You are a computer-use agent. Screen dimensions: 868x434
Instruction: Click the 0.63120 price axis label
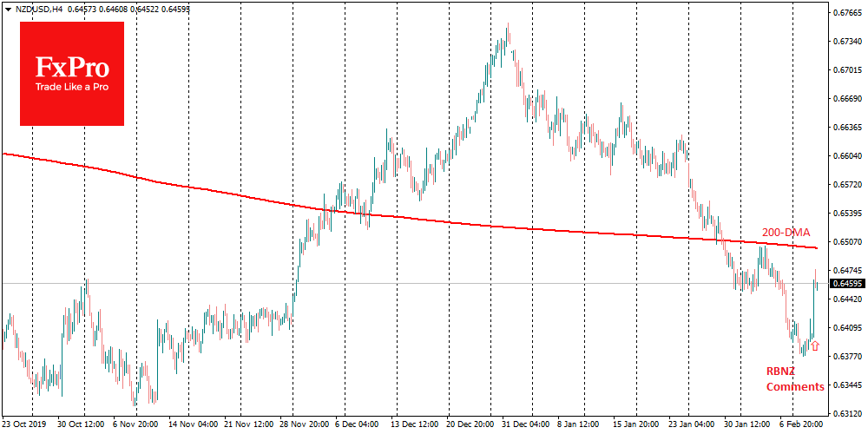(x=847, y=413)
